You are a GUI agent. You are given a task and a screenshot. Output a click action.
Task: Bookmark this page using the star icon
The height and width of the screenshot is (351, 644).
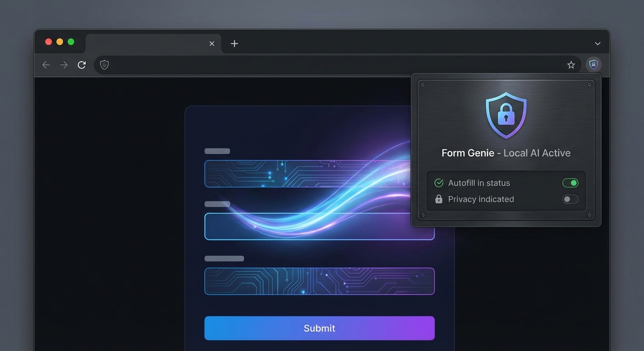pos(571,64)
